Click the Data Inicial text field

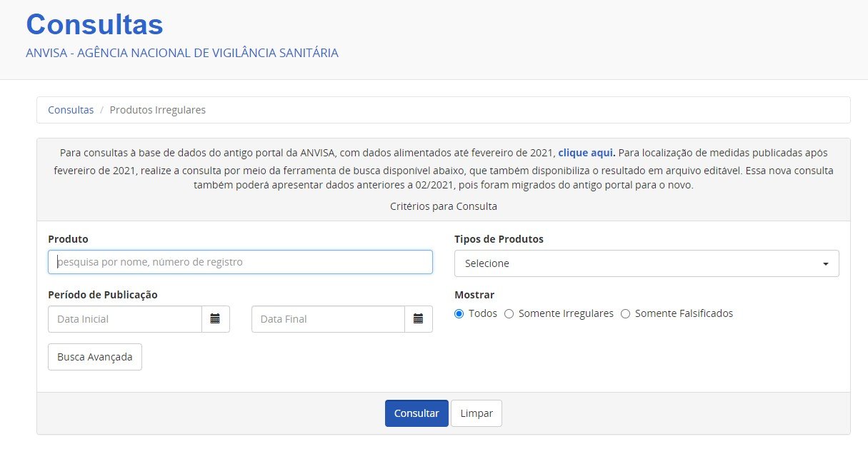click(125, 319)
